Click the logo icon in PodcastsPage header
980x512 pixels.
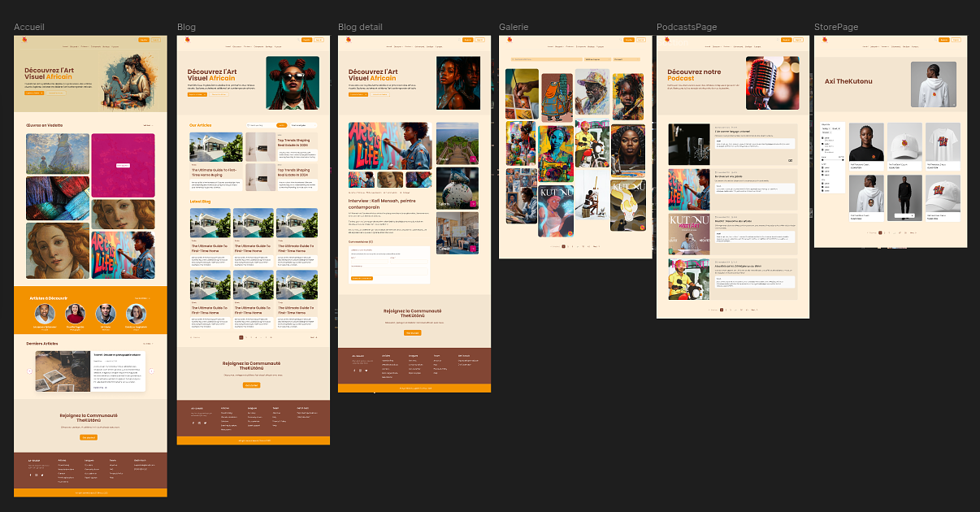667,40
